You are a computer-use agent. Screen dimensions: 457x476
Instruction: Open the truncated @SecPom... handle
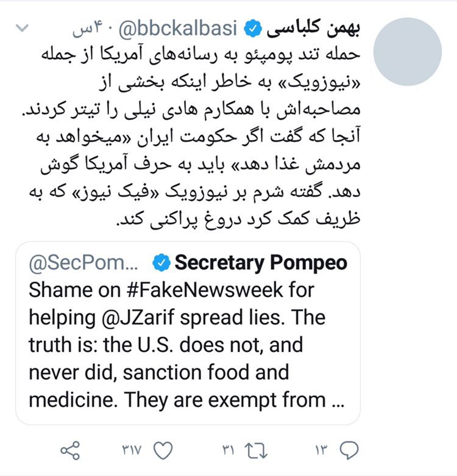(x=84, y=262)
